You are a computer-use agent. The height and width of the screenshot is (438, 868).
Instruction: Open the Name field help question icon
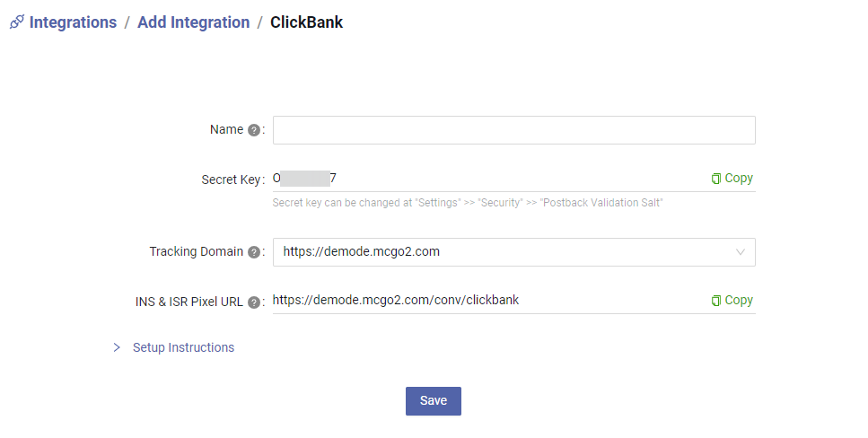[x=254, y=130]
